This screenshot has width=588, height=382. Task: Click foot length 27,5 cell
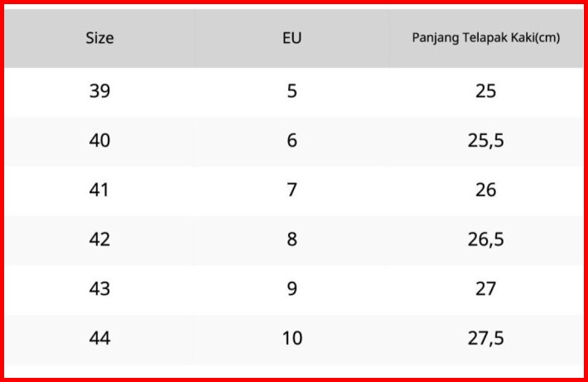[x=486, y=338]
